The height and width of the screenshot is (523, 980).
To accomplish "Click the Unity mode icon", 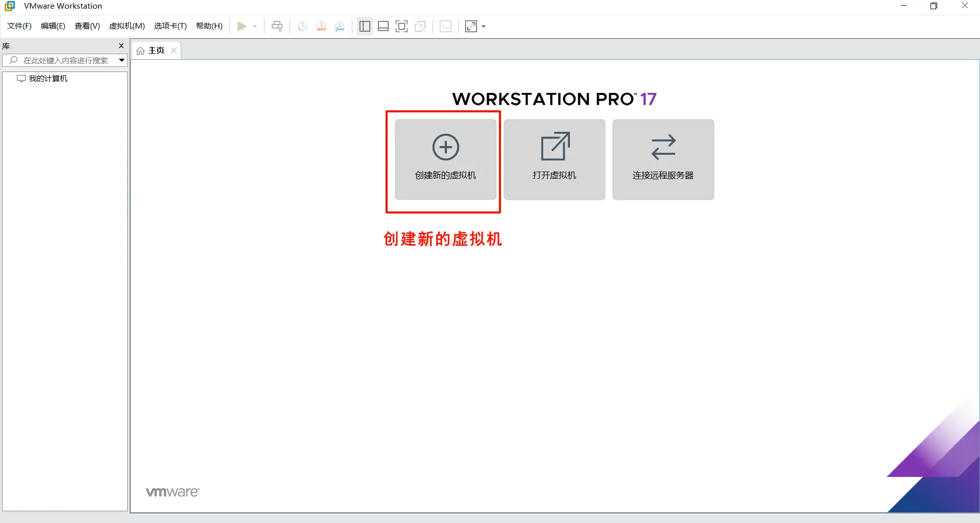I will 420,26.
